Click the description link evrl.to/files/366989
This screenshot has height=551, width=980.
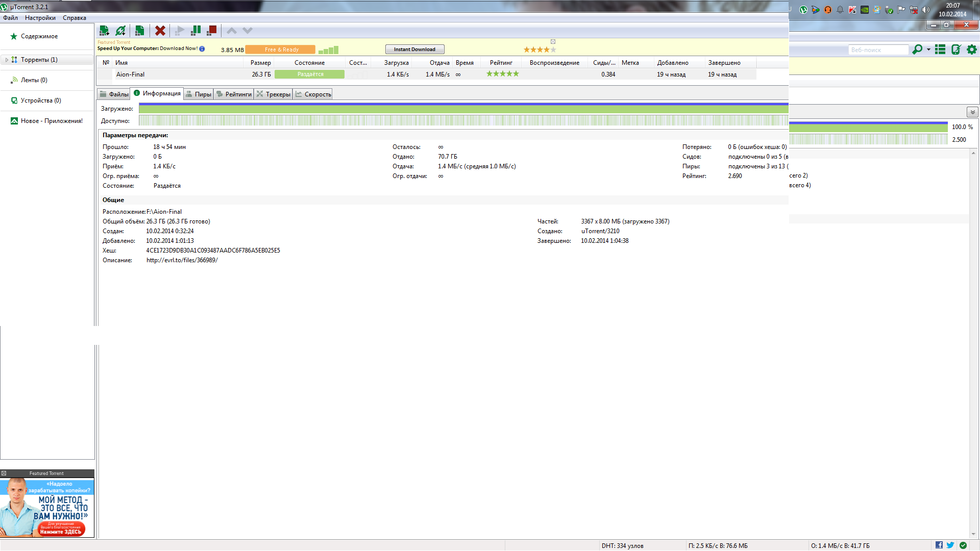pos(182,260)
